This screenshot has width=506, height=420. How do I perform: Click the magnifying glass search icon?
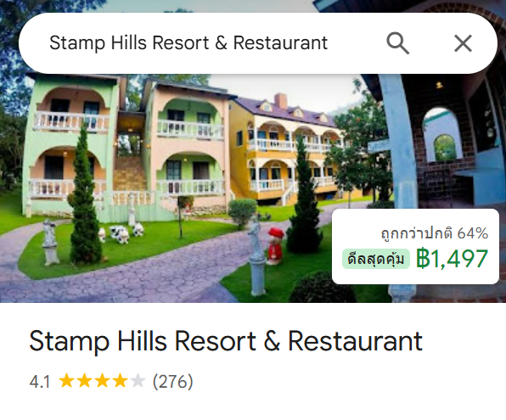(x=398, y=43)
